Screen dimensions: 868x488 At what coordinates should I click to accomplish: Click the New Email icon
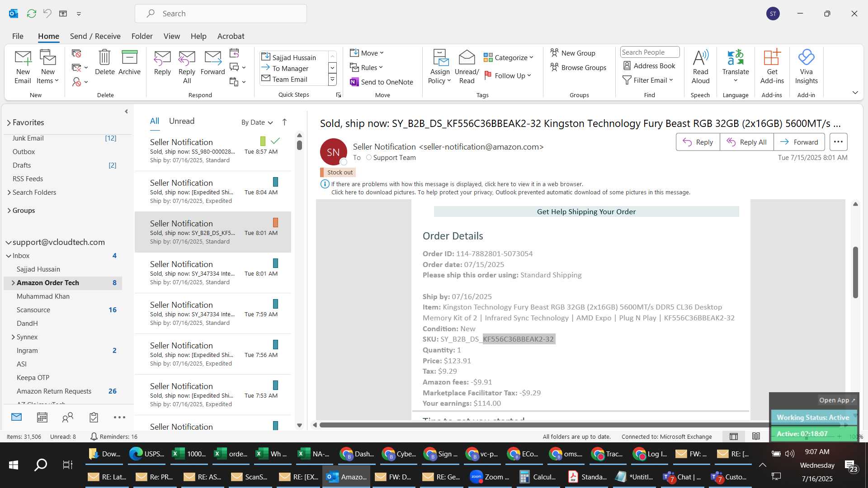point(23,67)
